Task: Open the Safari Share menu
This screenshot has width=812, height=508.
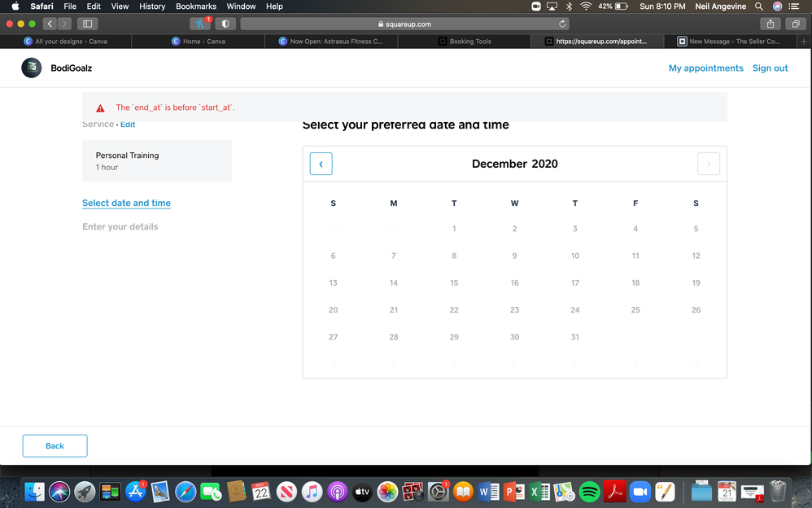Action: pyautogui.click(x=770, y=24)
